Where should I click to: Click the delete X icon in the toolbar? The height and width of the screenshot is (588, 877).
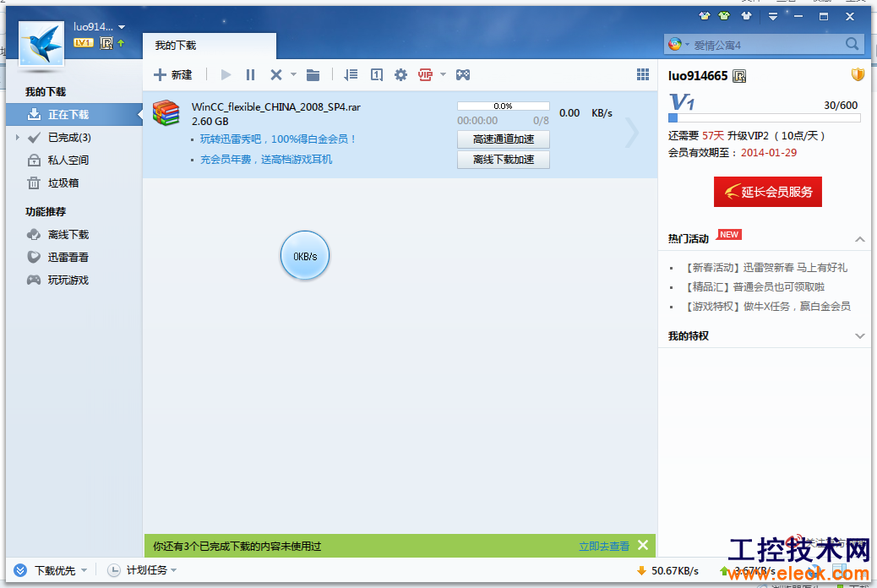(275, 75)
